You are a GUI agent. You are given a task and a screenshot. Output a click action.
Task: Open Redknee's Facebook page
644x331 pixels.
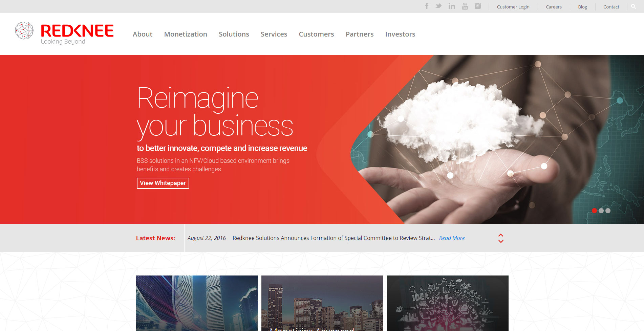point(426,6)
